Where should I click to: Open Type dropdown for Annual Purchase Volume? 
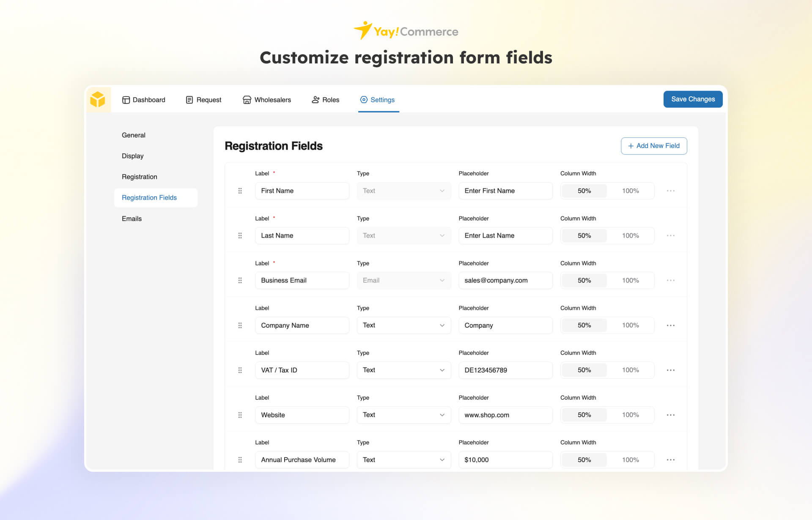(x=403, y=460)
